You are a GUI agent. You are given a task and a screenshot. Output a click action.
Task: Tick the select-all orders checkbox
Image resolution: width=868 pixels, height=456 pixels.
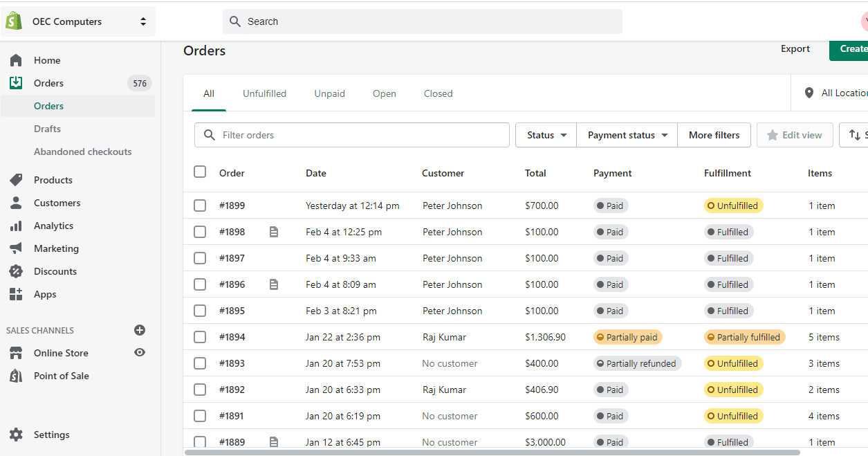pos(200,172)
